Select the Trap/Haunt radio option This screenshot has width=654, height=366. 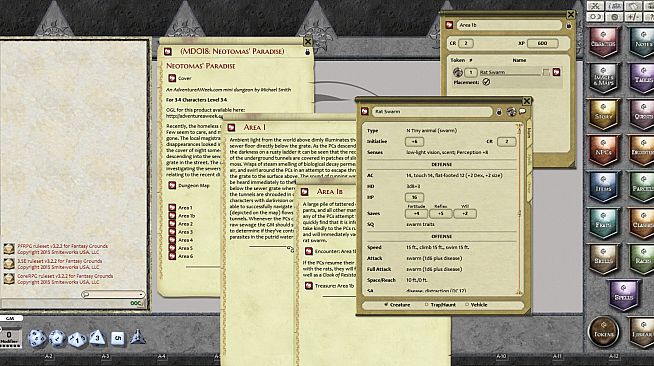coord(440,305)
